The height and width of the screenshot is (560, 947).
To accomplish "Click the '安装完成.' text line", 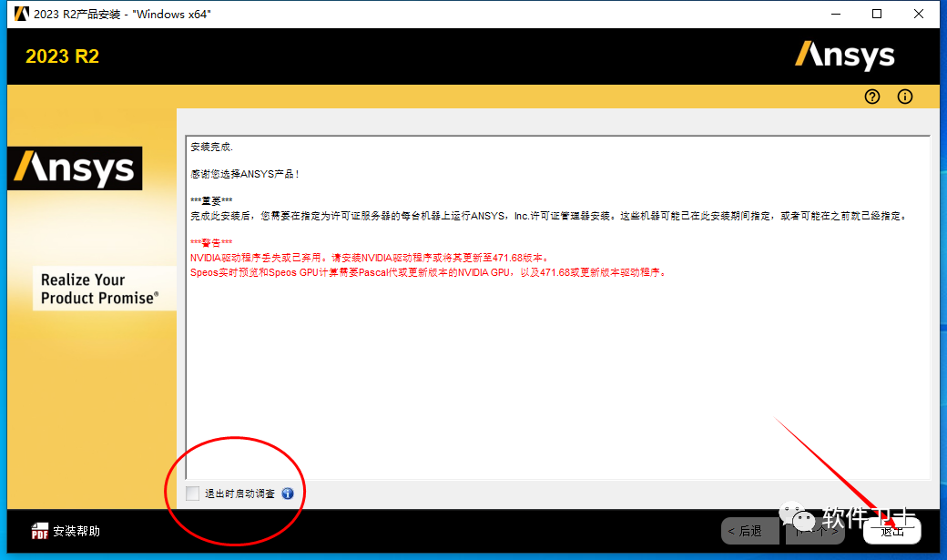I will click(x=211, y=147).
